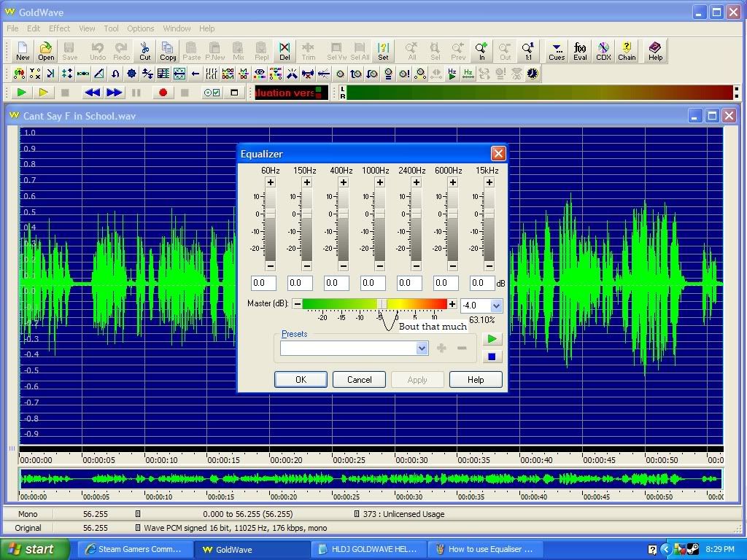Expand the Presets dropdown
747x560 pixels.
coord(422,349)
